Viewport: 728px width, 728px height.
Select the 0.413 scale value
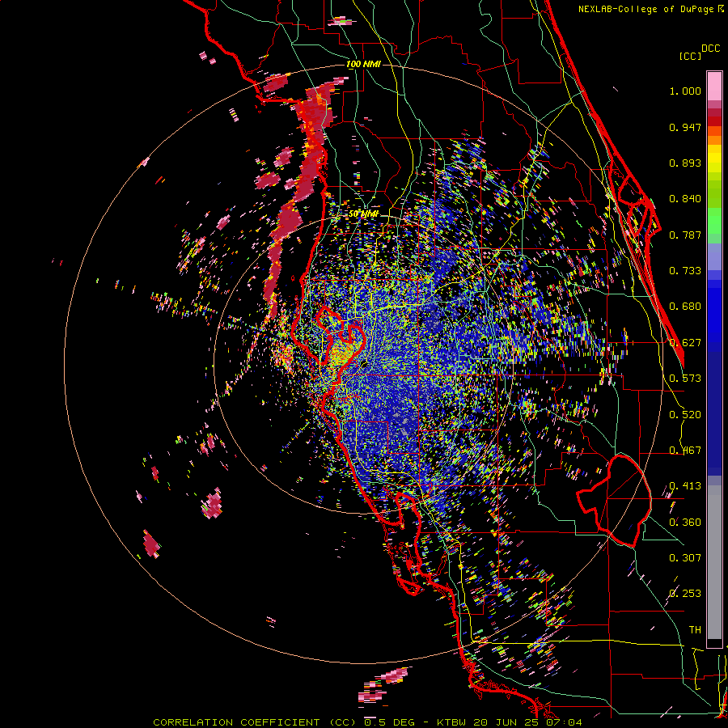(685, 486)
